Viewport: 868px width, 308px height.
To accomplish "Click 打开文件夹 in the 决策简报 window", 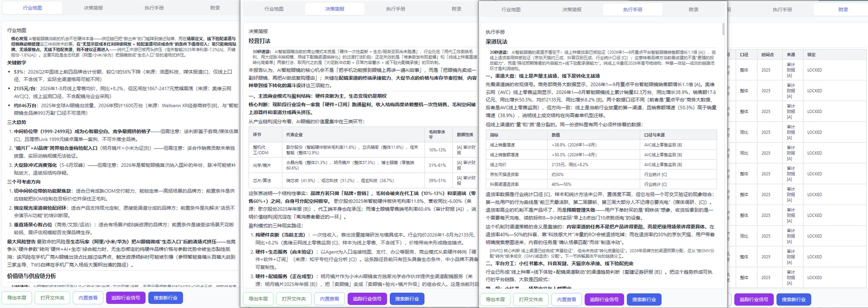I will click(294, 298).
